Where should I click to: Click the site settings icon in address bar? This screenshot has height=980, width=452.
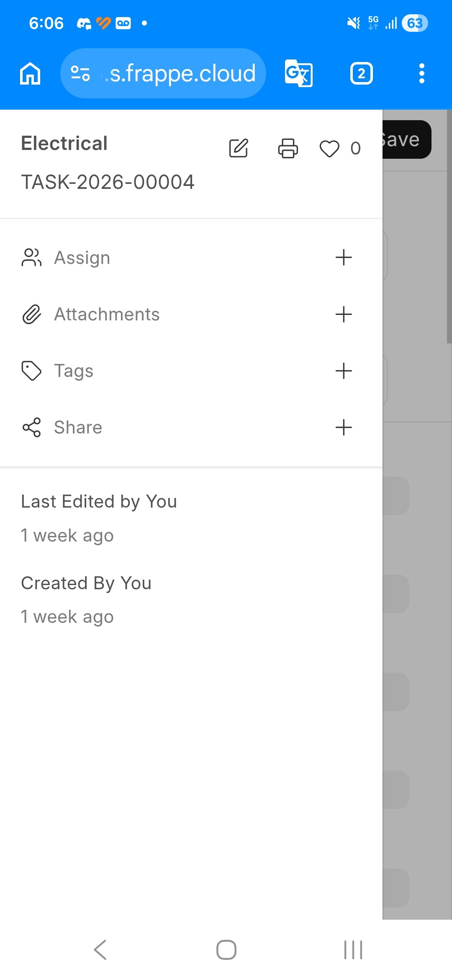[x=80, y=74]
